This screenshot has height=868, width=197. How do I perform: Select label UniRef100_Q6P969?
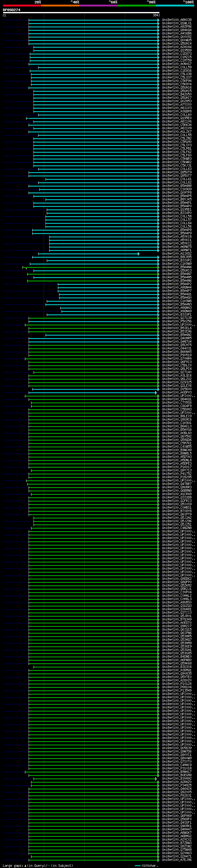tap(176, 816)
